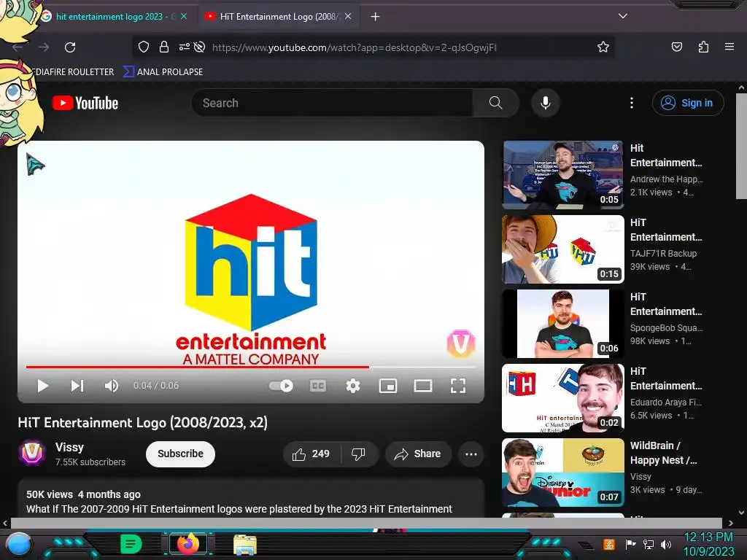The image size is (747, 560).
Task: Open the Start orb on taskbar
Action: [18, 545]
